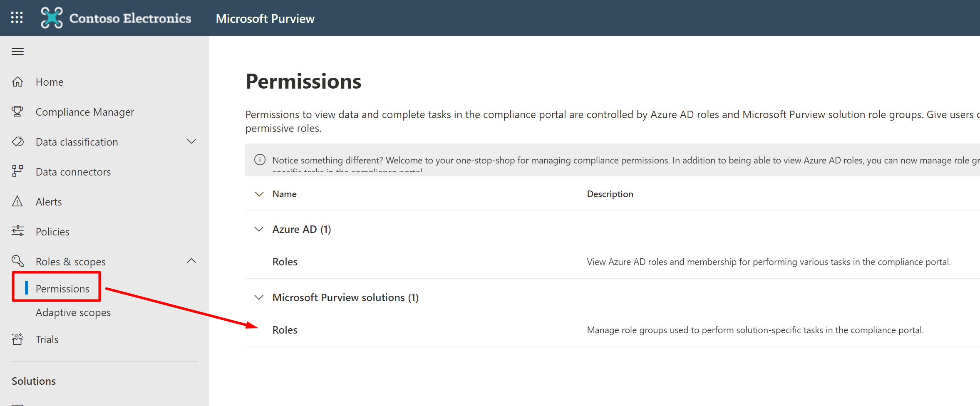
Task: Collapse the Azure AD group
Action: (x=259, y=229)
